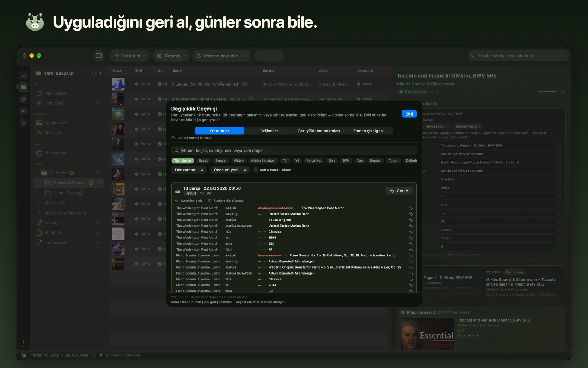Revert the 7A key field change
Image resolution: width=588 pixels, height=368 pixels.
(x=411, y=250)
